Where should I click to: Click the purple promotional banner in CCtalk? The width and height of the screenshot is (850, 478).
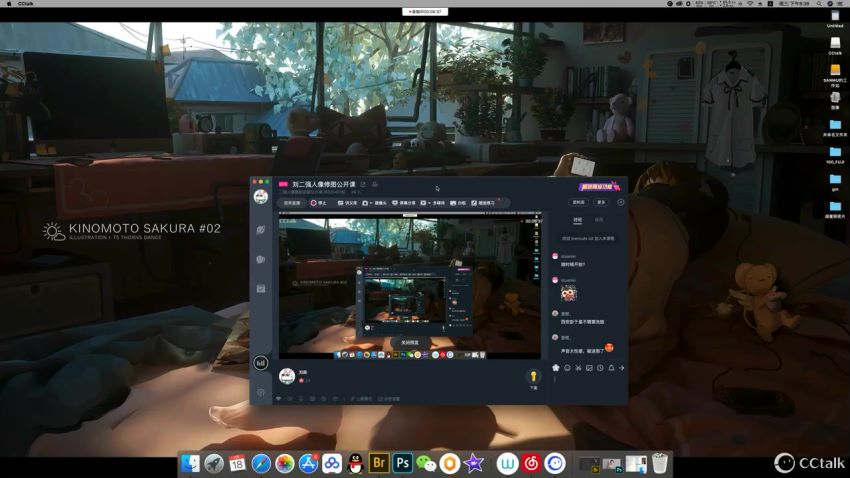click(599, 187)
